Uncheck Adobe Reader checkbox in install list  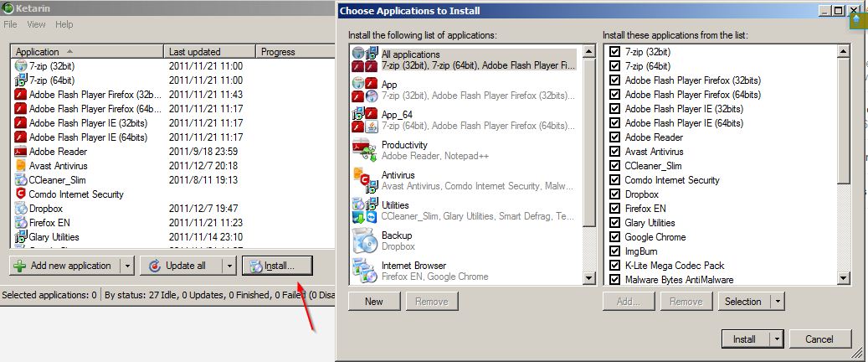tap(614, 137)
